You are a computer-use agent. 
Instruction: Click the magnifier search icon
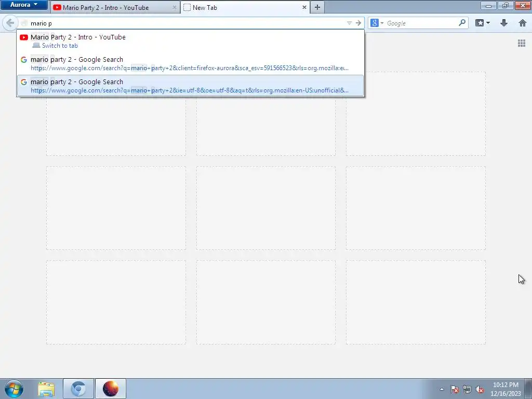pos(462,23)
